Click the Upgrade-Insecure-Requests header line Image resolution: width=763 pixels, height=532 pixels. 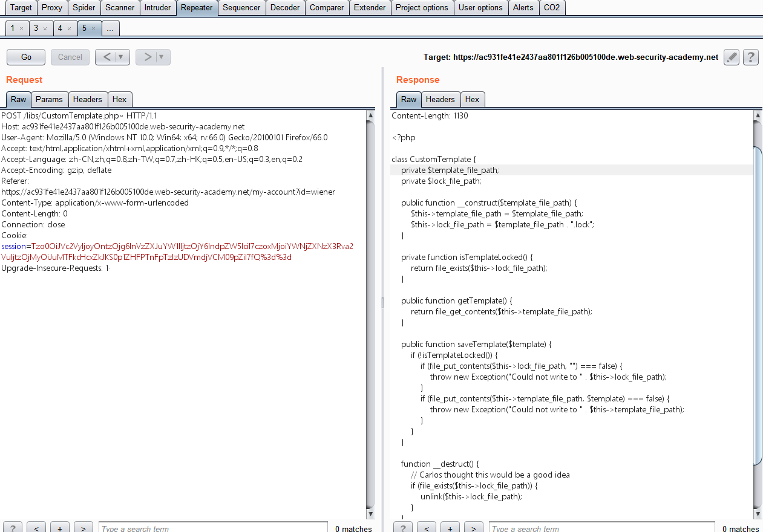click(x=56, y=268)
